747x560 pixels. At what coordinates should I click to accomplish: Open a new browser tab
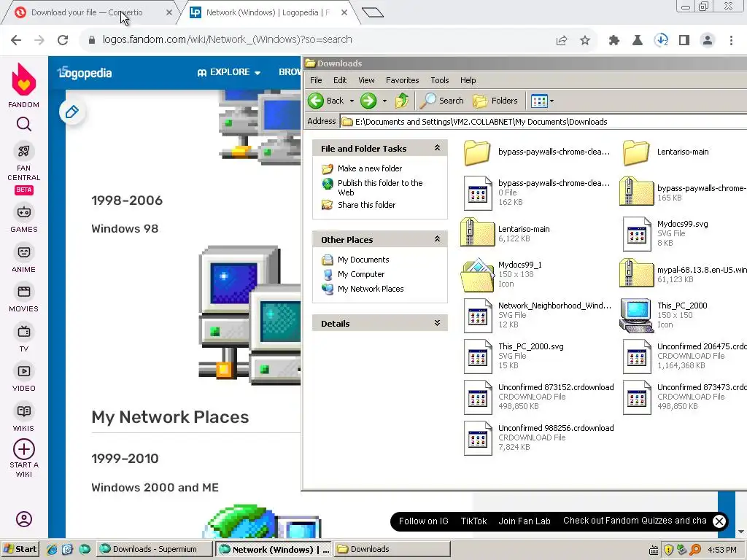pyautogui.click(x=373, y=12)
